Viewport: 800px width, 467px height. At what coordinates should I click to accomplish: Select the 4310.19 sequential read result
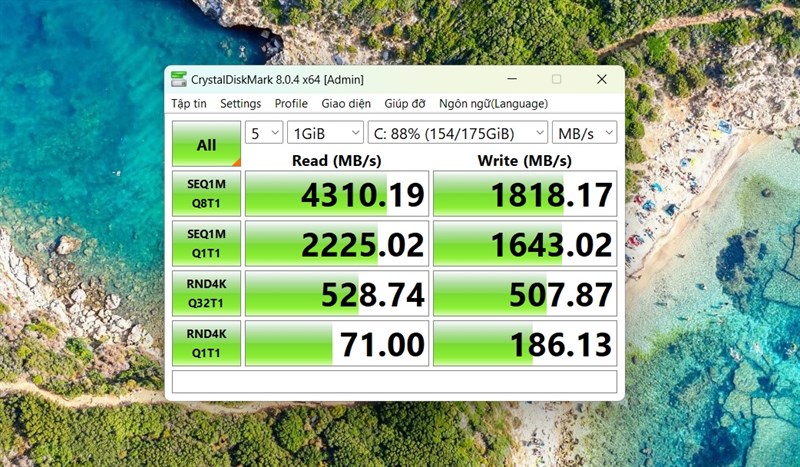(x=337, y=194)
